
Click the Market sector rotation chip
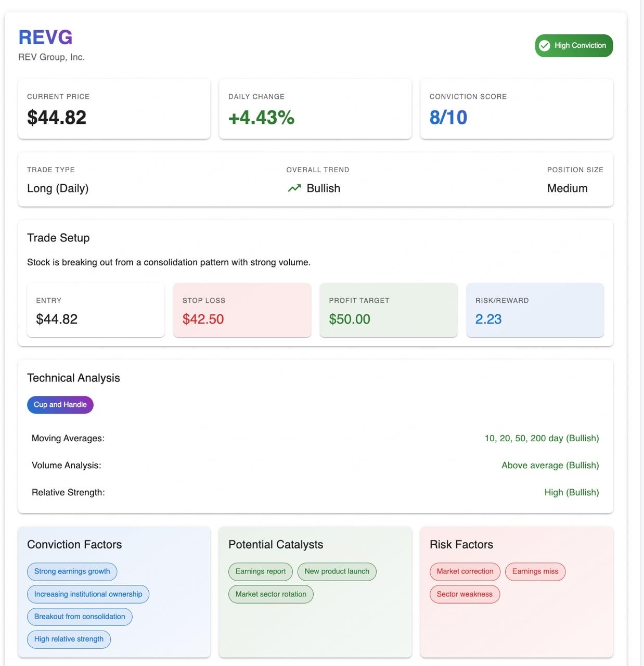[x=271, y=594]
